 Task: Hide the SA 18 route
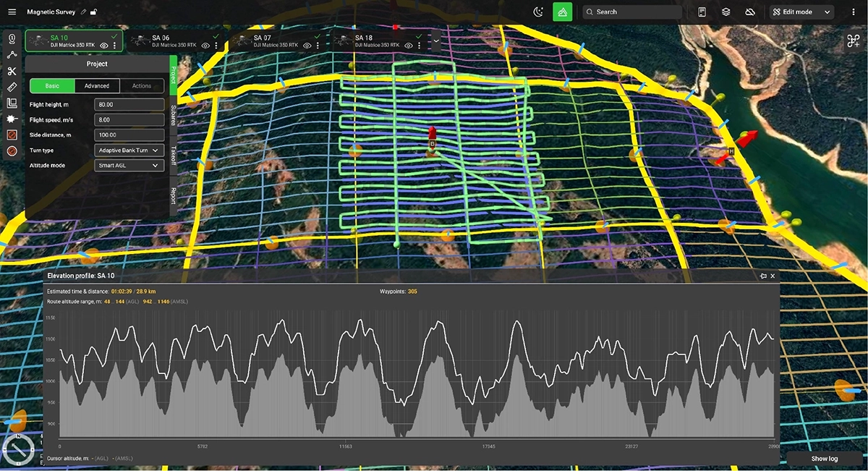(407, 46)
